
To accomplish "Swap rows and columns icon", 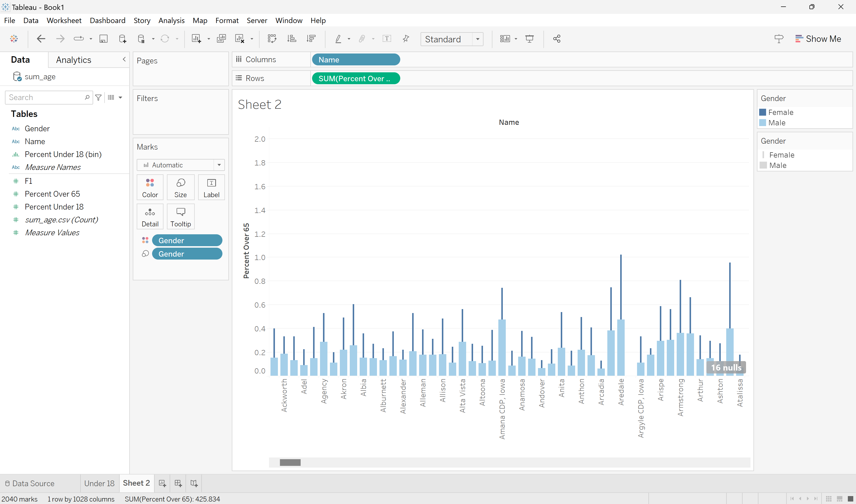I will tap(272, 39).
